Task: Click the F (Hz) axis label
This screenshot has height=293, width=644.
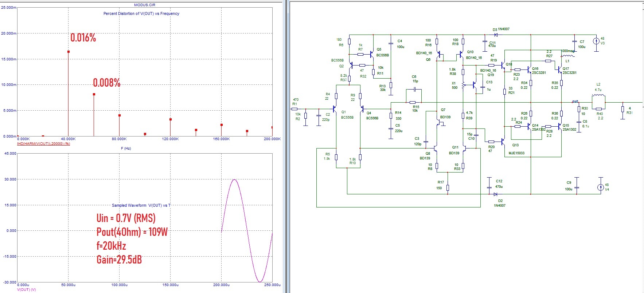Action: click(x=126, y=149)
